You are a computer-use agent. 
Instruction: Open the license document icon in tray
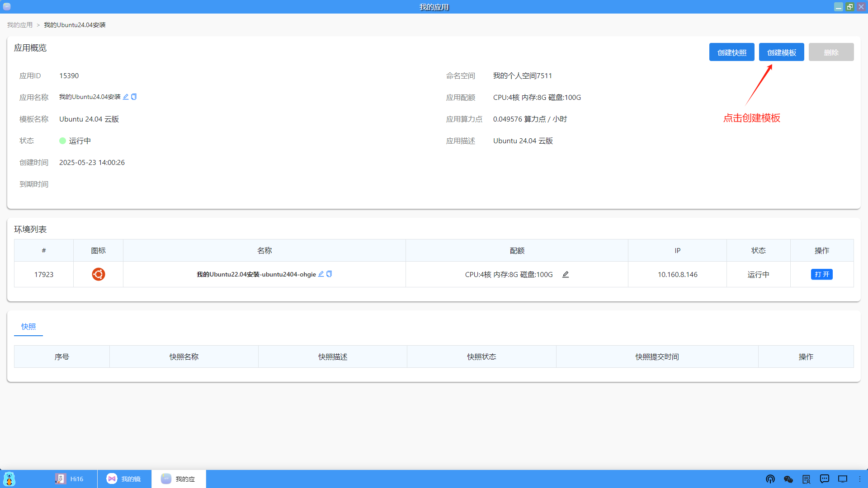click(807, 479)
